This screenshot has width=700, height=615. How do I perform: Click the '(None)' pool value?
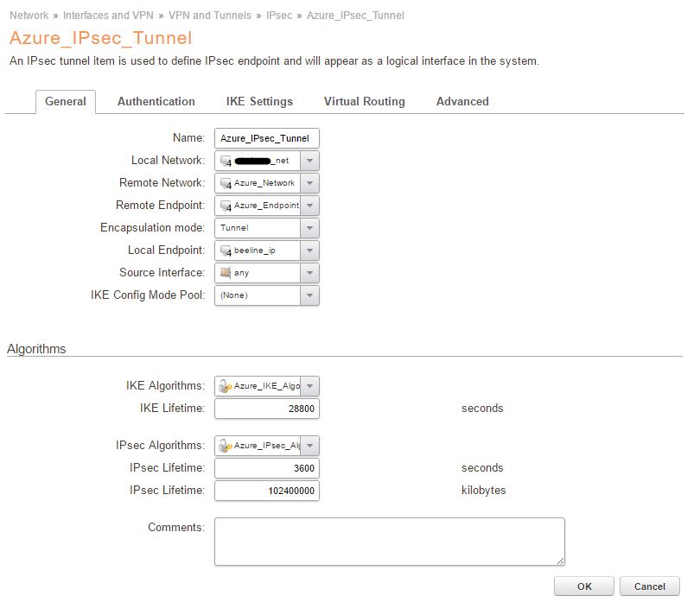[x=234, y=295]
